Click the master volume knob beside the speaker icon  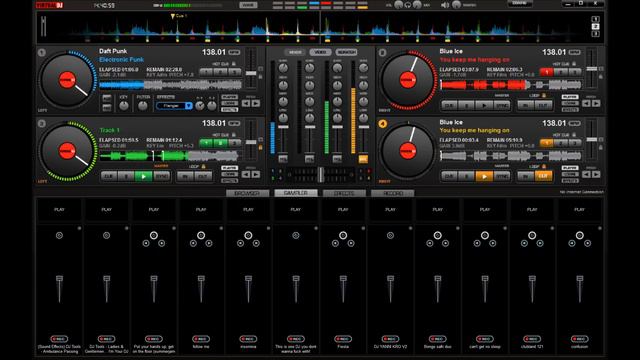456,5
